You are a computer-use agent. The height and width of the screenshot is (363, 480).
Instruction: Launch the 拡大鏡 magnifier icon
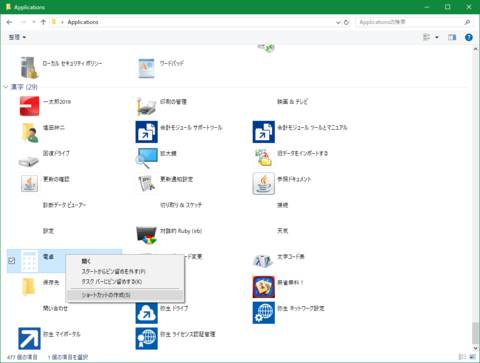coord(146,158)
